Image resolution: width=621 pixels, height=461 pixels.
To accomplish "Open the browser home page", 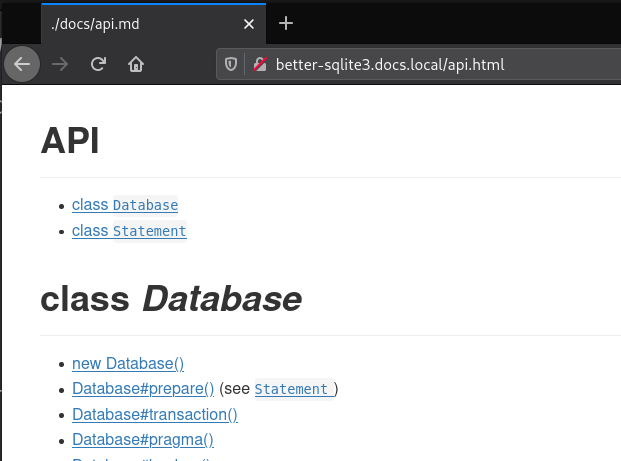I will pos(136,64).
